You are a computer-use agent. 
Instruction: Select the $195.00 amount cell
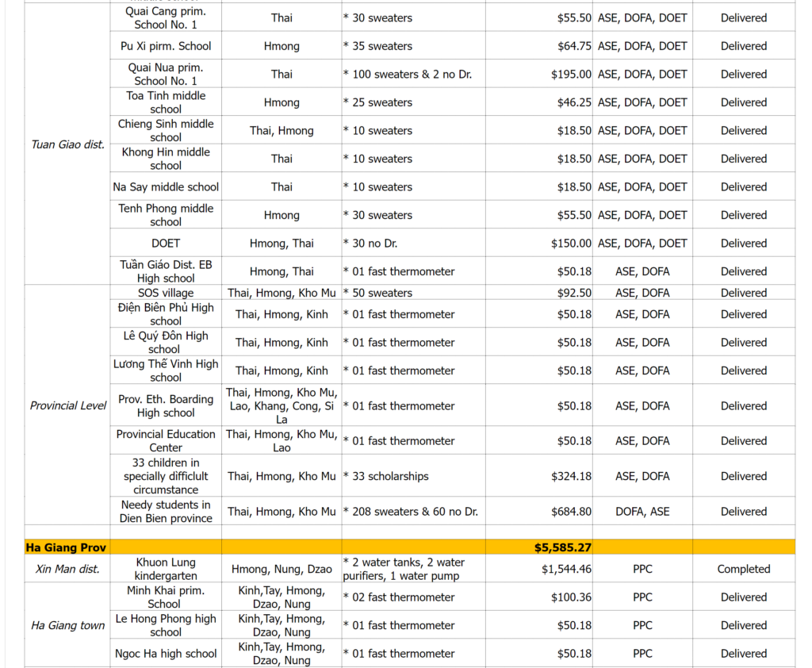point(539,74)
